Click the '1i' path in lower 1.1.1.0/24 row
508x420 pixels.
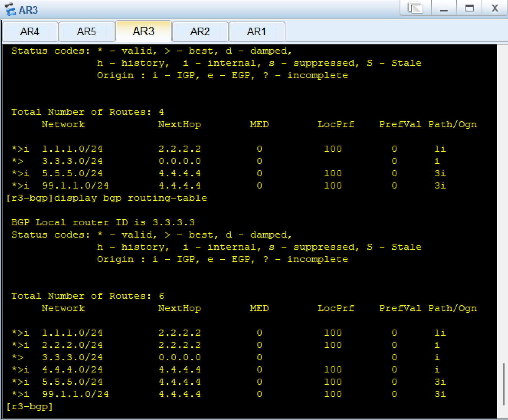(x=440, y=333)
